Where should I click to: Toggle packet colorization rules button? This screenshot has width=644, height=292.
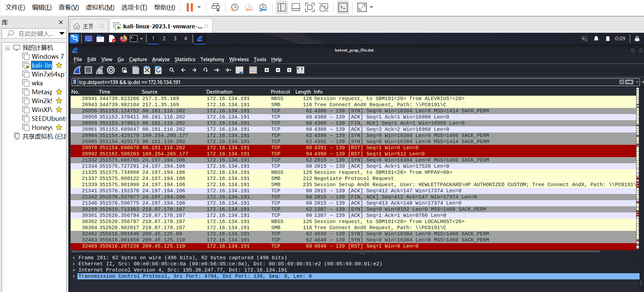pos(253,70)
